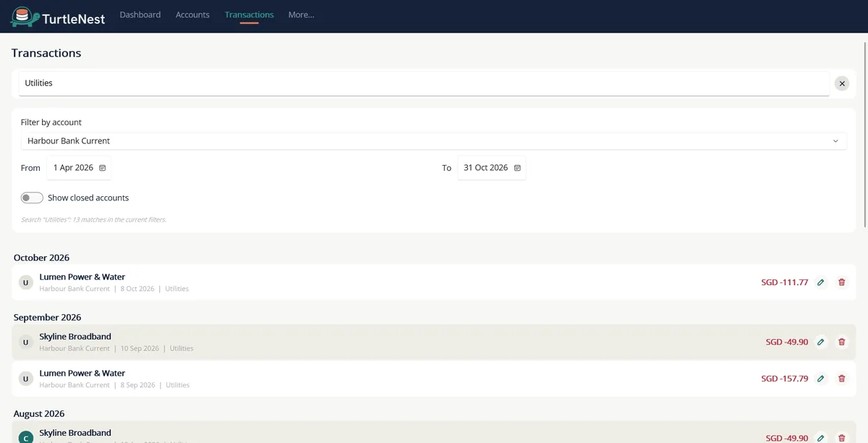
Task: Click amount SGD -111.77
Action: pyautogui.click(x=784, y=282)
